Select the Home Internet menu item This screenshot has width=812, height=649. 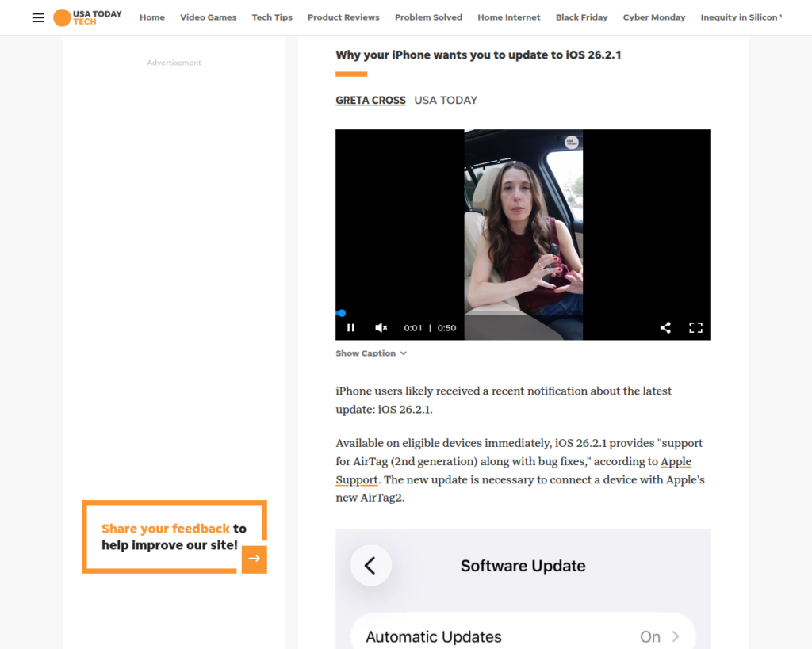coord(508,17)
